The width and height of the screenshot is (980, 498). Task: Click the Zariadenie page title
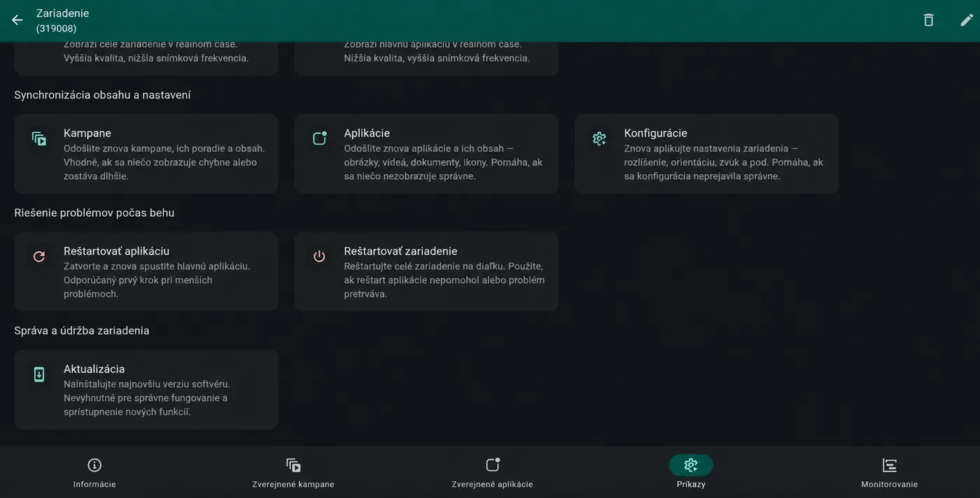point(62,13)
